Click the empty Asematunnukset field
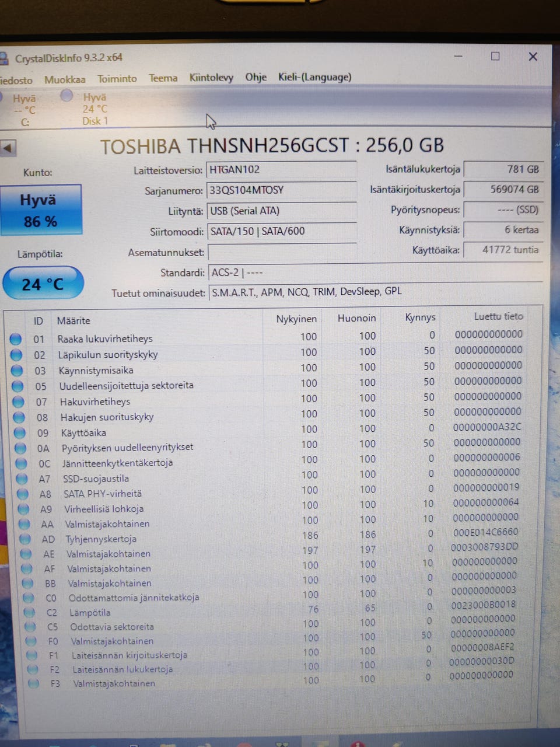560x747 pixels. [x=282, y=252]
